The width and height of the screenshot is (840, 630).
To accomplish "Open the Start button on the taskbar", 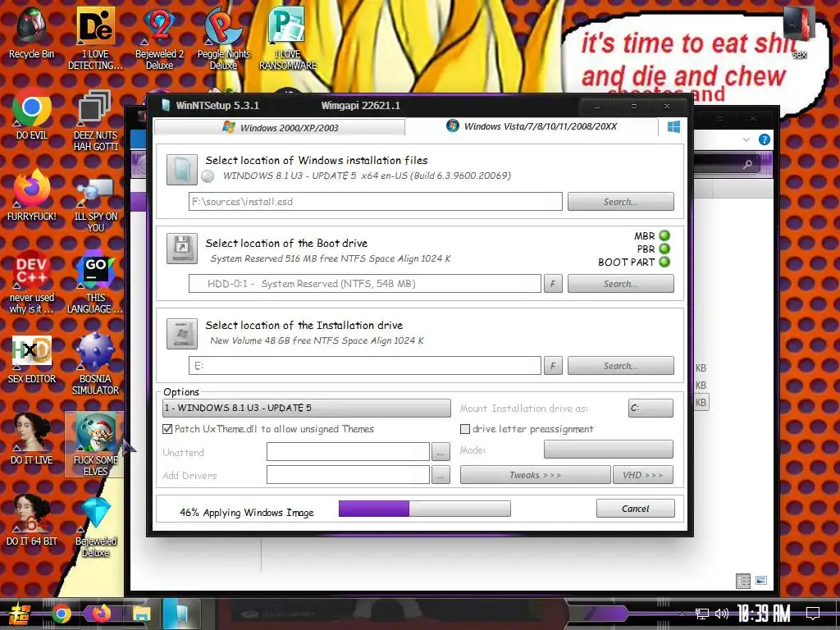I will [x=19, y=614].
